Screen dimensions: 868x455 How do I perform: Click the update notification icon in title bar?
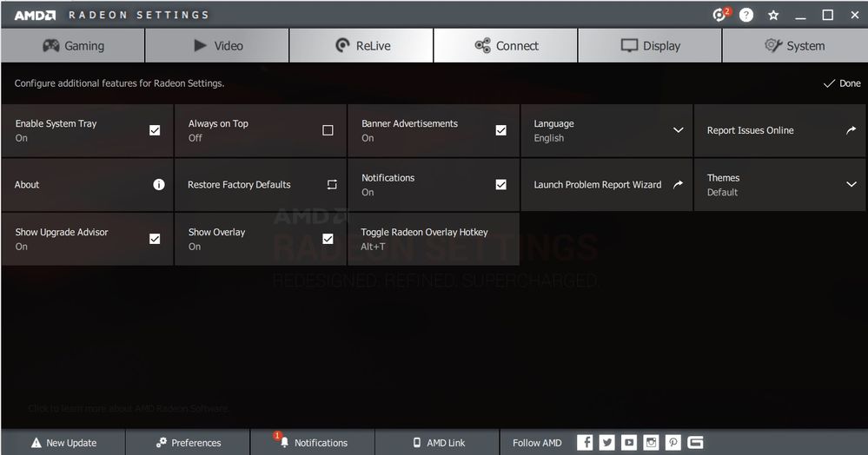[x=721, y=15]
